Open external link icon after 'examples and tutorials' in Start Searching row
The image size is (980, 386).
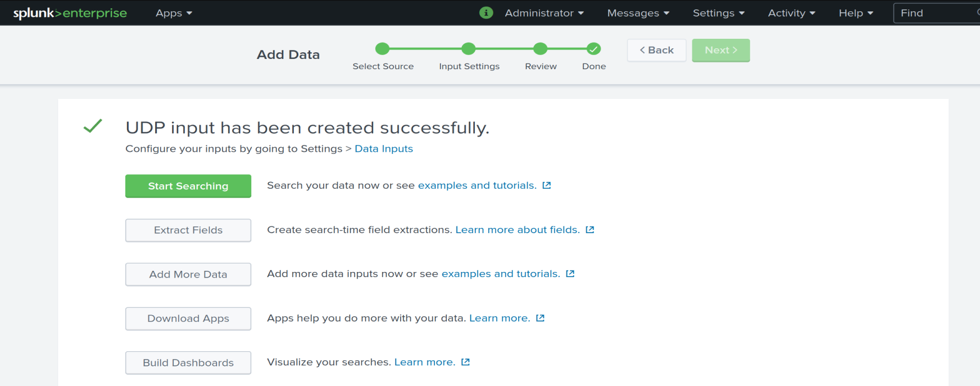pos(547,185)
